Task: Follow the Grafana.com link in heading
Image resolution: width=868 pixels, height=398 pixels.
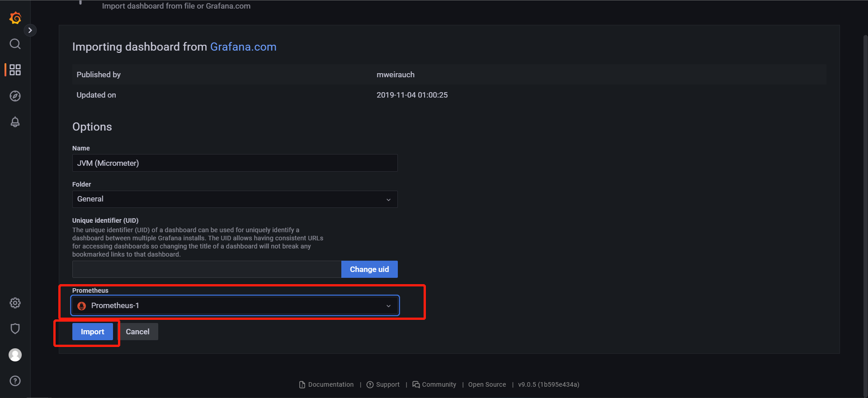Action: [x=243, y=47]
